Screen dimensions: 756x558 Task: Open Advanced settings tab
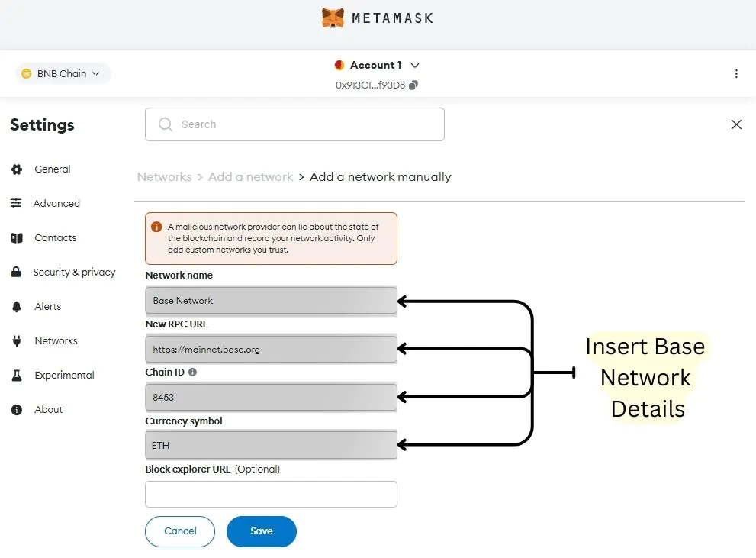(x=56, y=204)
